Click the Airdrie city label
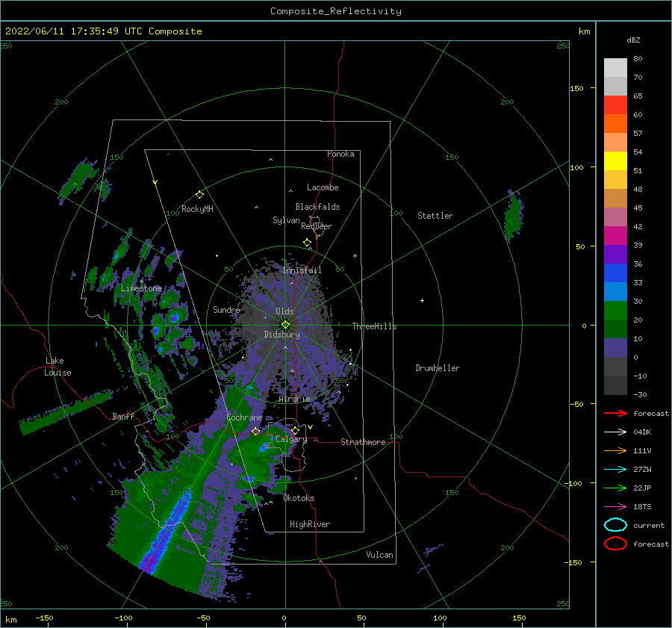The height and width of the screenshot is (628, 672). pyautogui.click(x=294, y=399)
